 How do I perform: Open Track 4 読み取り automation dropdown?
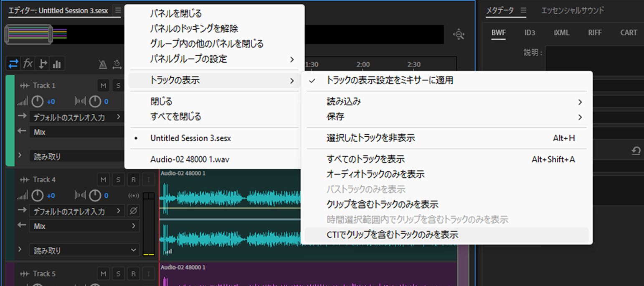coord(84,250)
